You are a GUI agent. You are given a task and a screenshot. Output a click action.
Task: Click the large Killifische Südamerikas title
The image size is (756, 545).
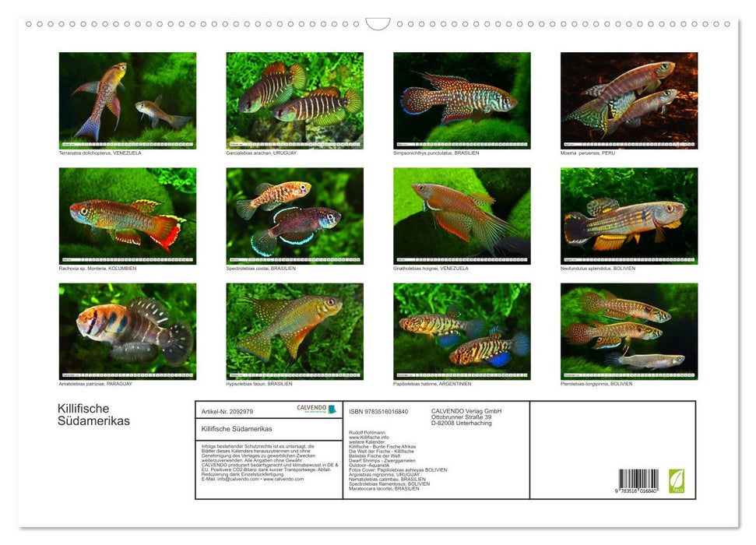point(93,415)
